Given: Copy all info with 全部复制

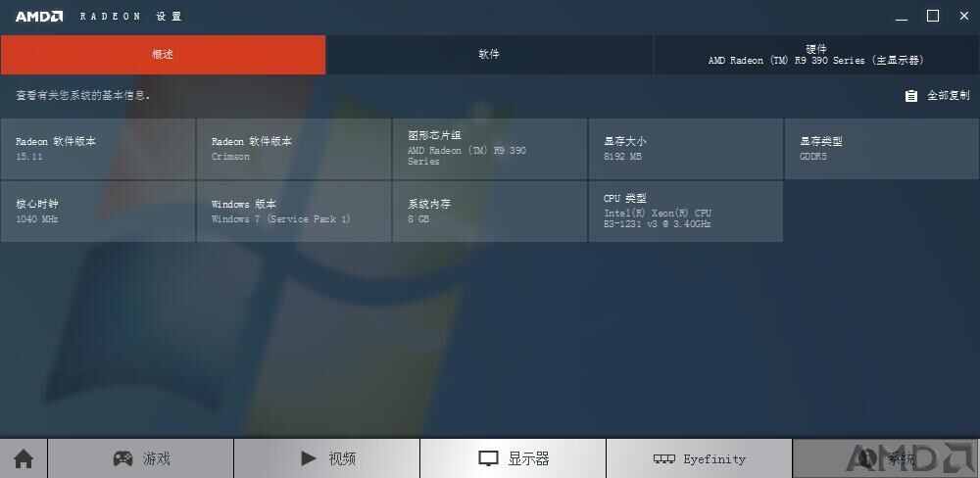Looking at the screenshot, I should pos(938,96).
